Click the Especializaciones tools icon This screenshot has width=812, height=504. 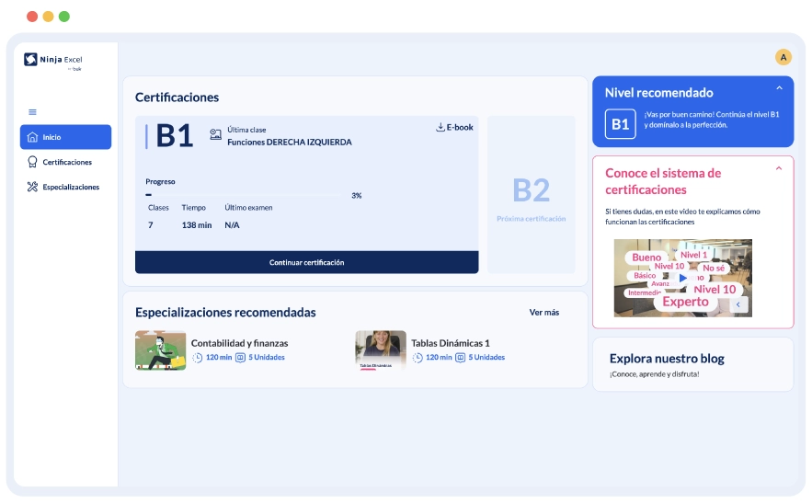click(33, 187)
